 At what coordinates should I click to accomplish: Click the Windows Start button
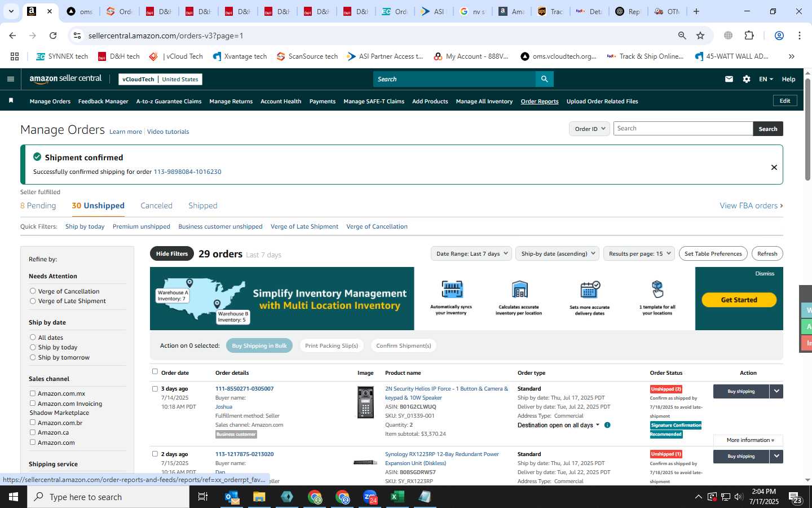click(x=14, y=497)
